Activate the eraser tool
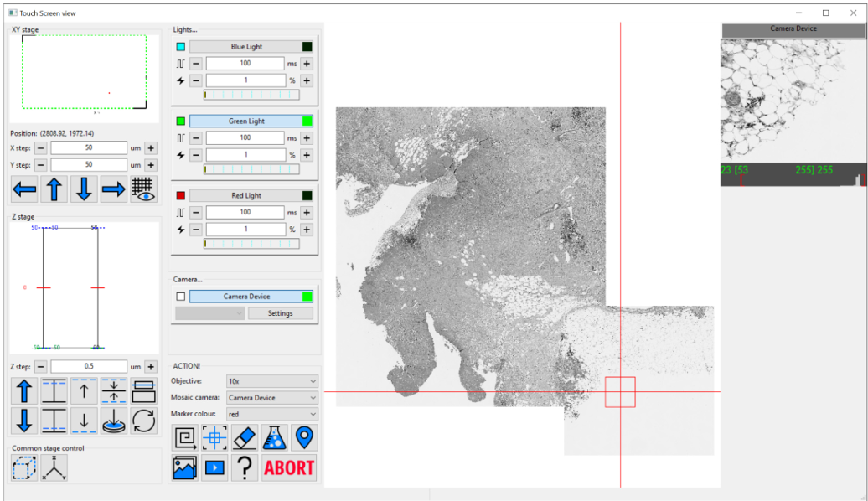868x501 pixels. 244,437
